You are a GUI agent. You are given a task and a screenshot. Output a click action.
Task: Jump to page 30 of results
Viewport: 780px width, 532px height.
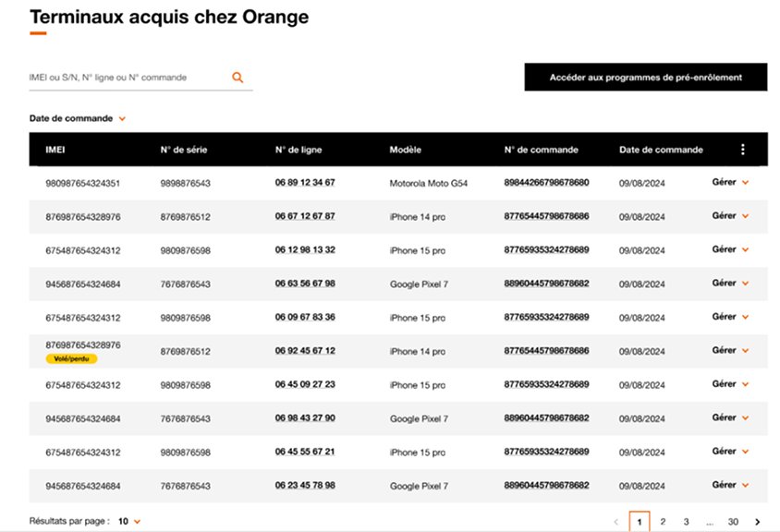[x=733, y=522]
